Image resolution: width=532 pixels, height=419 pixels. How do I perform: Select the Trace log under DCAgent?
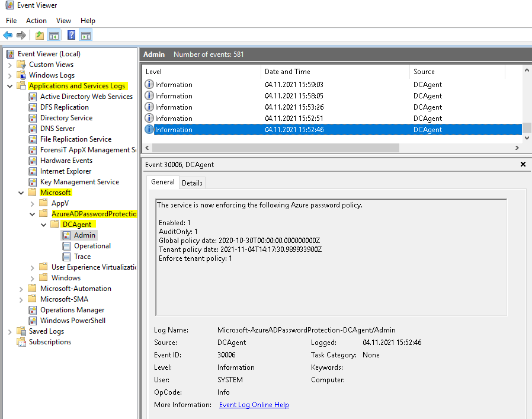pyautogui.click(x=82, y=257)
